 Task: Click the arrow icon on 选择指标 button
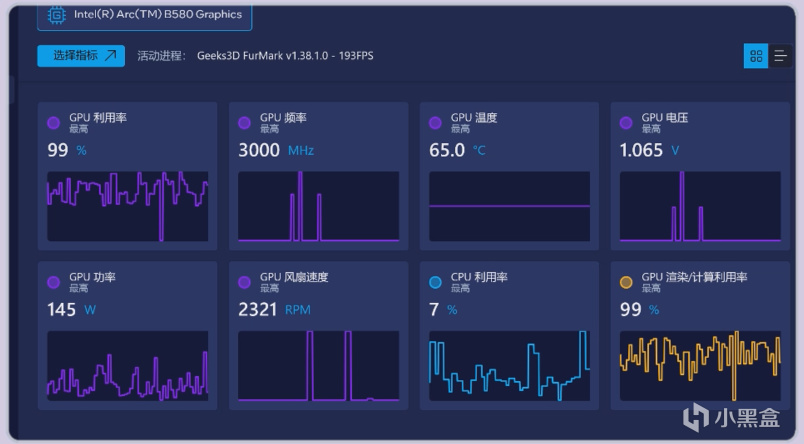pos(111,55)
